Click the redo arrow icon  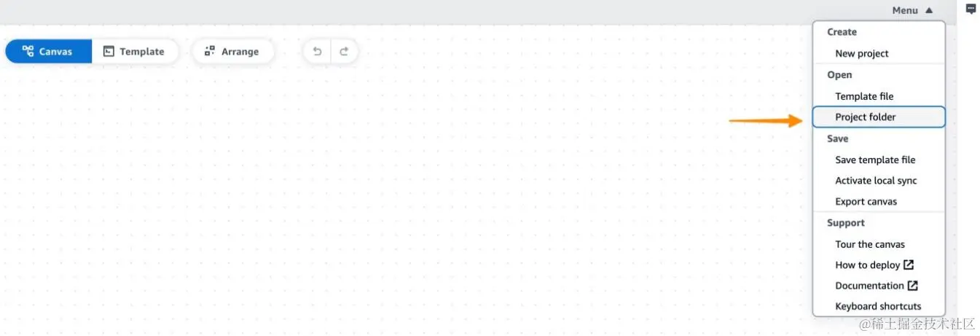coord(344,52)
